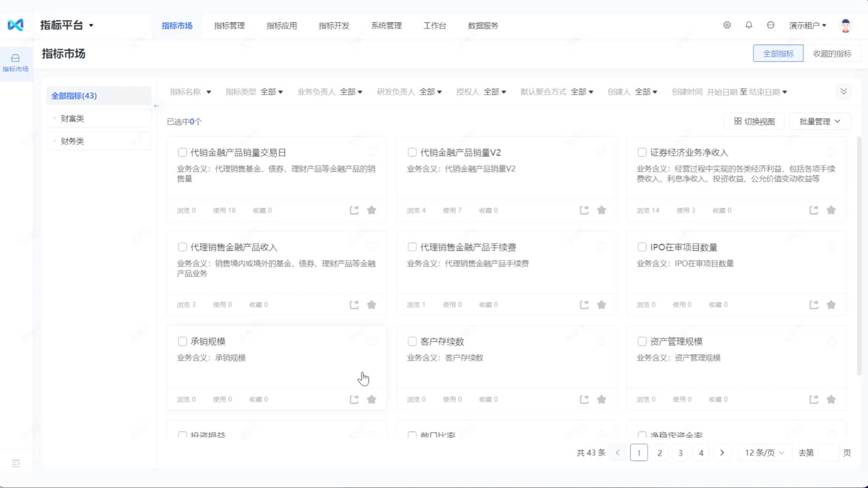Share the 代理销售金融产品收入 indicator
868x488 pixels.
click(354, 305)
